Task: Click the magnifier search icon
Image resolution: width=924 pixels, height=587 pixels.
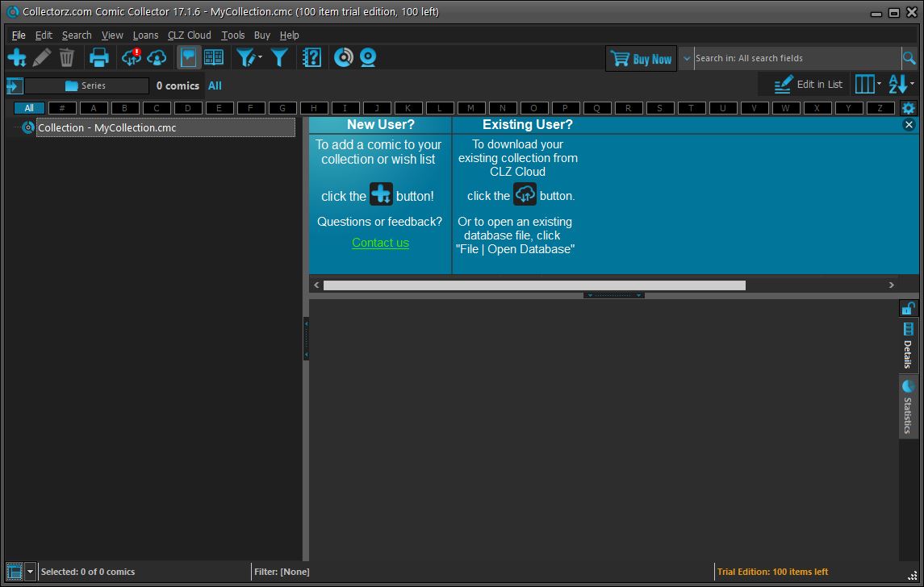Action: [909, 58]
